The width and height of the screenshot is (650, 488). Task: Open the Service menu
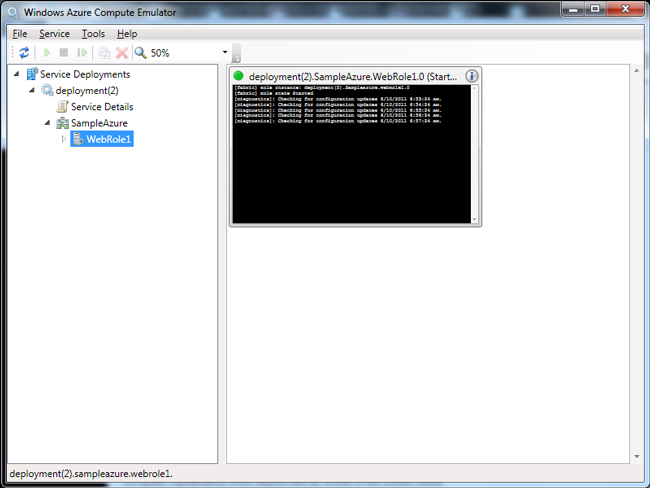[x=54, y=34]
